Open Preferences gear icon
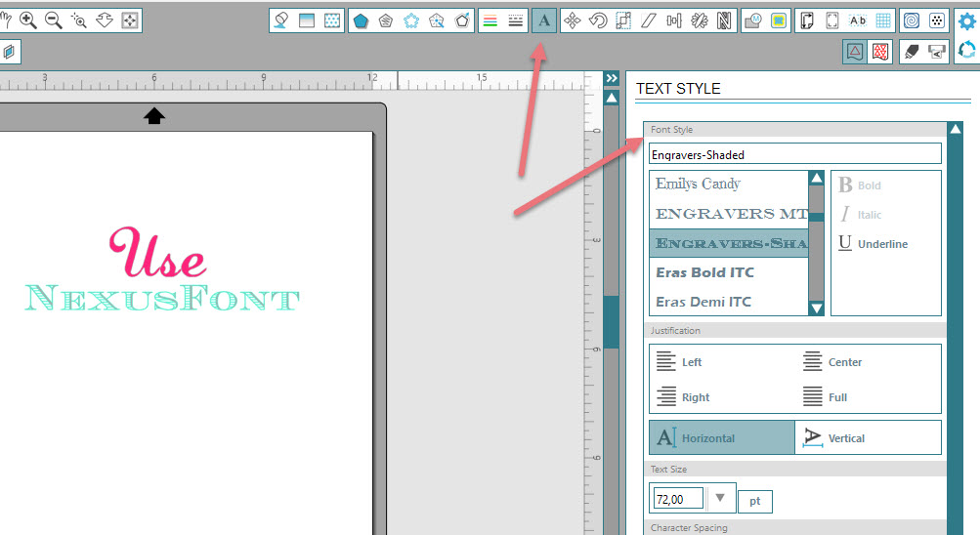The width and height of the screenshot is (980, 535). 967,21
